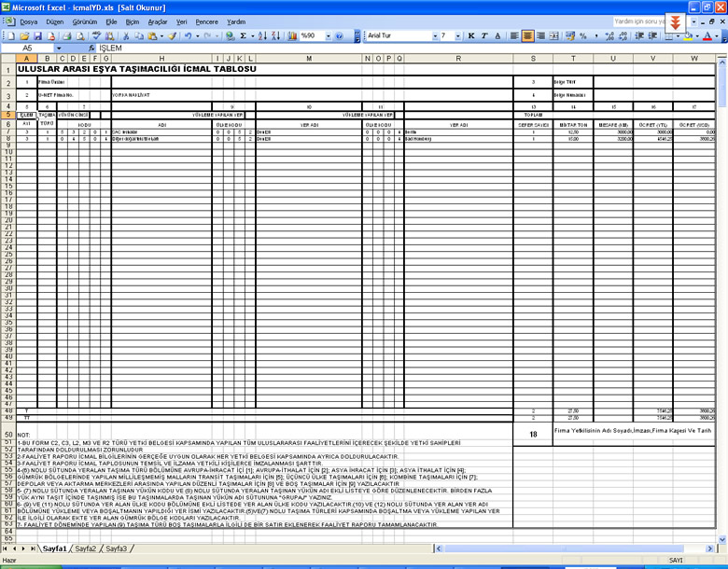Toggle bold (K) formatting
Viewport: 728px width, 569px height.
click(x=471, y=35)
